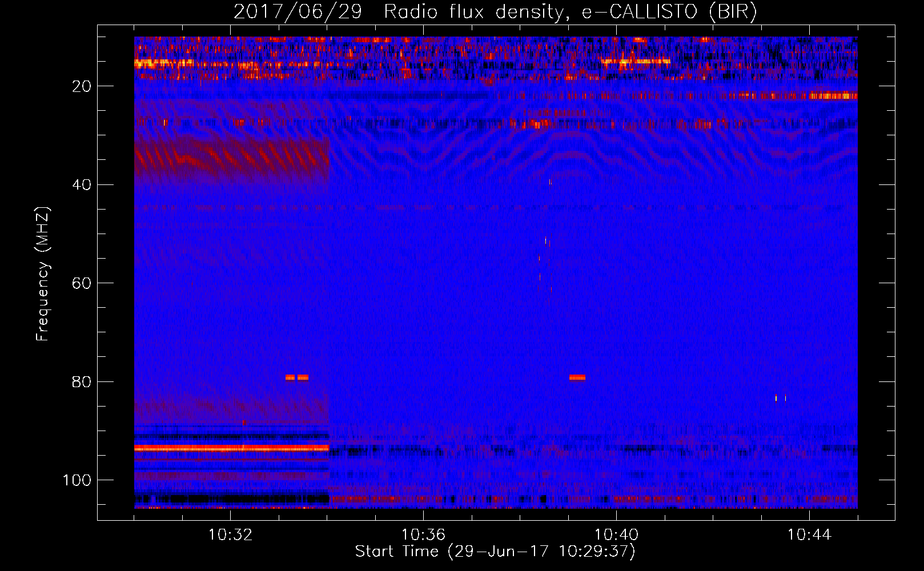Click the 'Frequency (MHZ)' axis label

coord(43,274)
